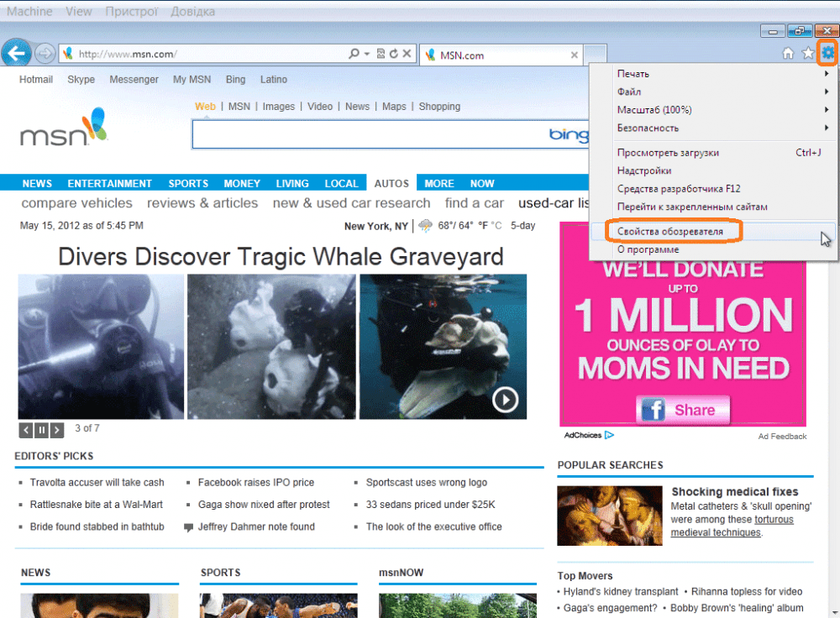The width and height of the screenshot is (840, 618).
Task: Open the ENTERTAINMENT navigation tab
Action: pos(110,183)
